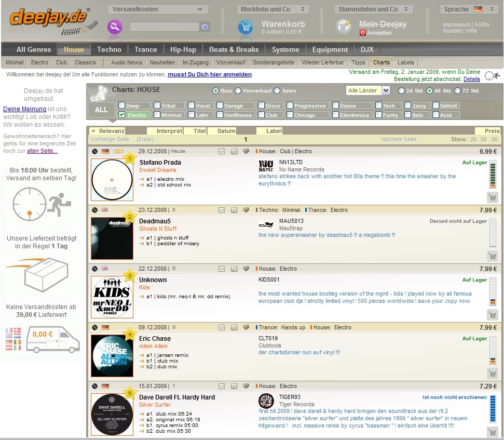Click the ALL genres button
Viewport: 504px width, 440px height.
tap(101, 110)
